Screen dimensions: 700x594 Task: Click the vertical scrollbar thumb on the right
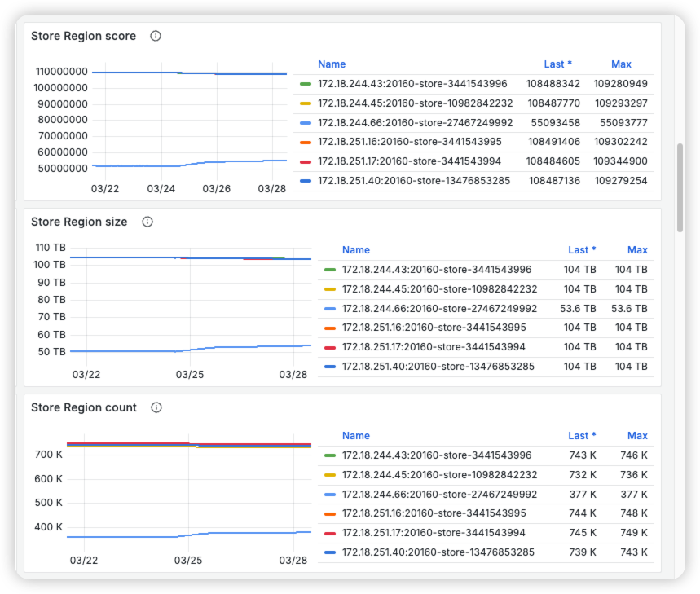click(x=680, y=189)
